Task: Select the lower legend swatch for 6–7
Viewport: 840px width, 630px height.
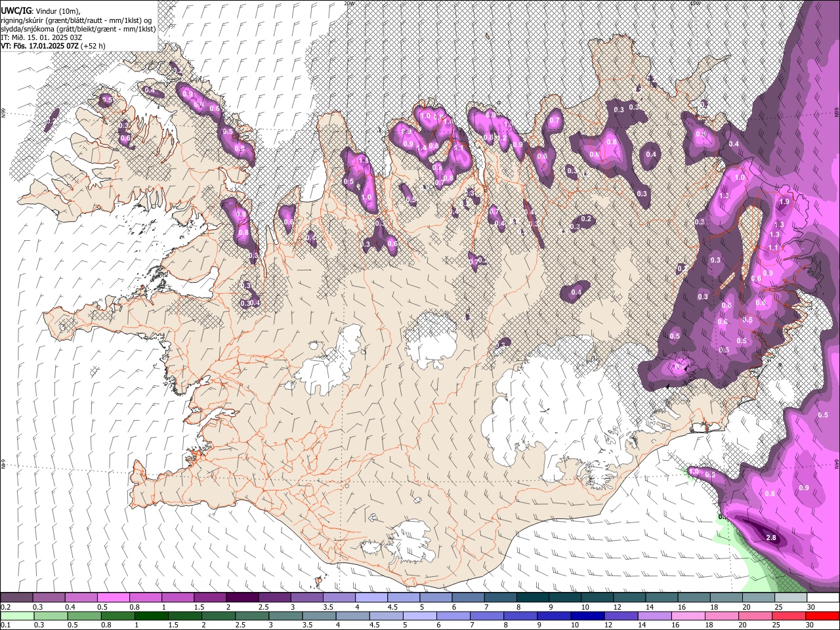Action: click(452, 616)
